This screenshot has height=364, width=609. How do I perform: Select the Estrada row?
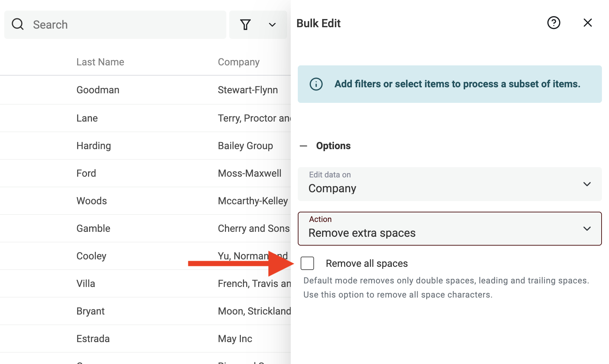[x=93, y=338]
